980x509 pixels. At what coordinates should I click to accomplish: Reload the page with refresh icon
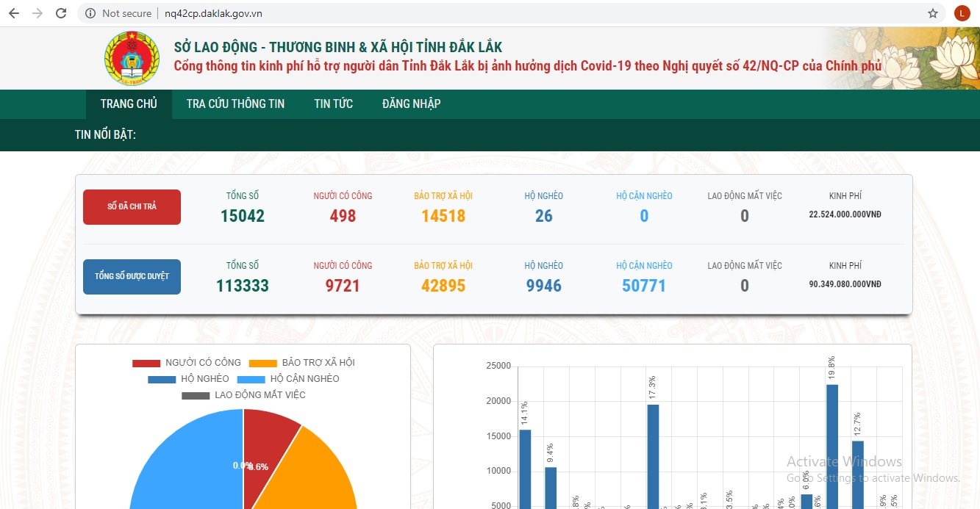[62, 13]
